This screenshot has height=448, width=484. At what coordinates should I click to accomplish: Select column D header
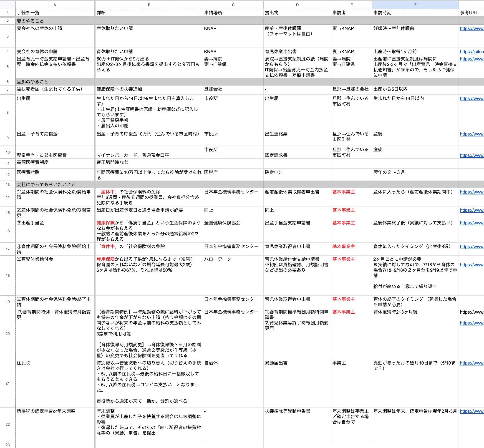pyautogui.click(x=297, y=5)
